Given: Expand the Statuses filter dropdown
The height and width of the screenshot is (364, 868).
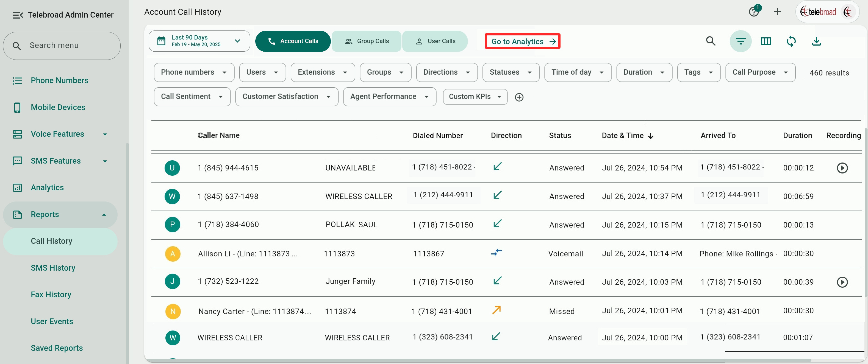Looking at the screenshot, I should click(511, 72).
